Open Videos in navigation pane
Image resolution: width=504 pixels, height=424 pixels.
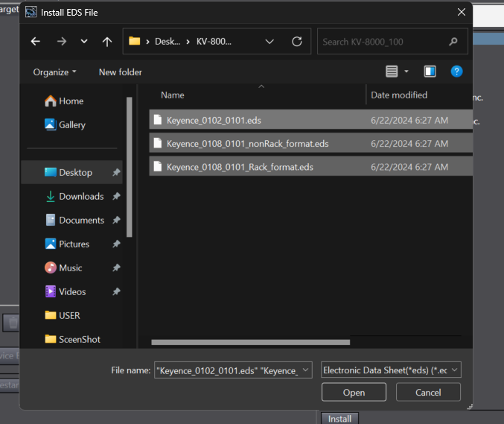66,291
